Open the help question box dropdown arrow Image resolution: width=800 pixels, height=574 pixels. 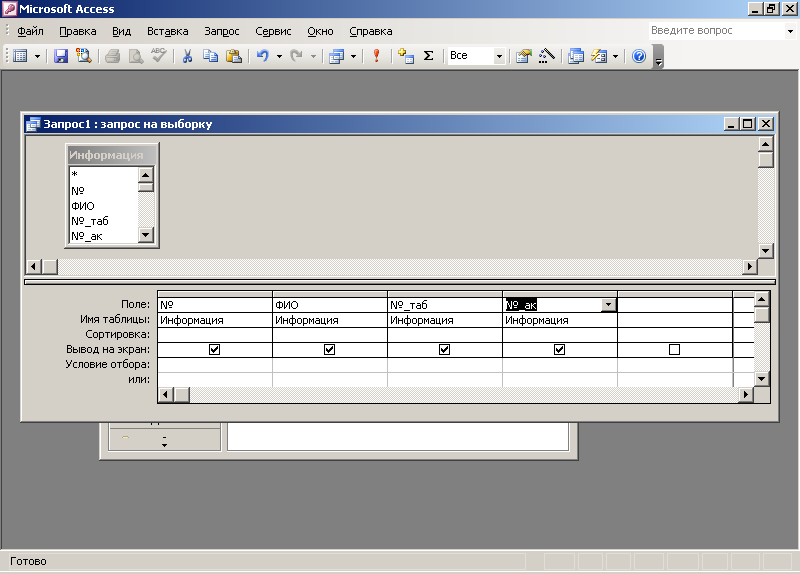pyautogui.click(x=790, y=31)
